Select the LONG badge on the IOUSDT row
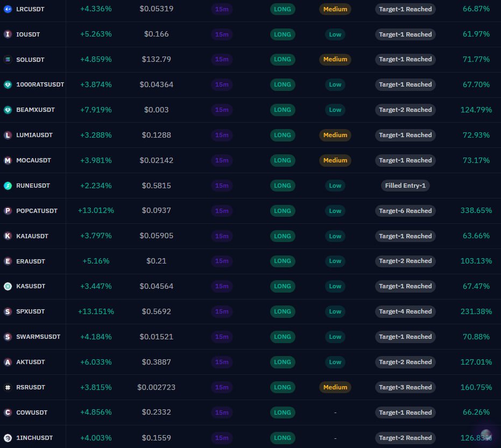 [x=283, y=34]
